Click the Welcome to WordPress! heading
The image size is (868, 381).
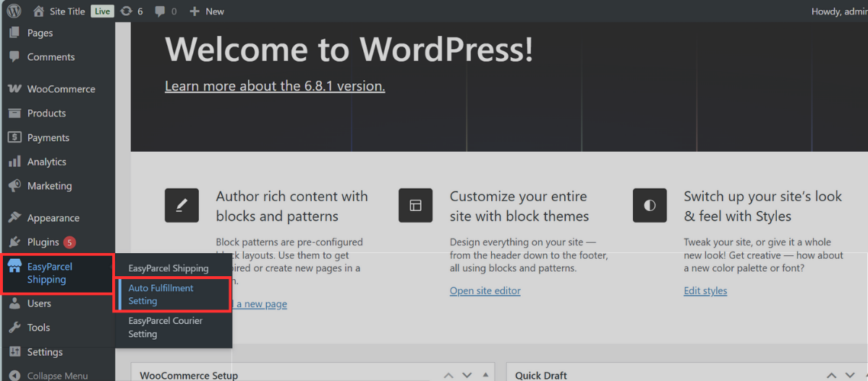349,48
